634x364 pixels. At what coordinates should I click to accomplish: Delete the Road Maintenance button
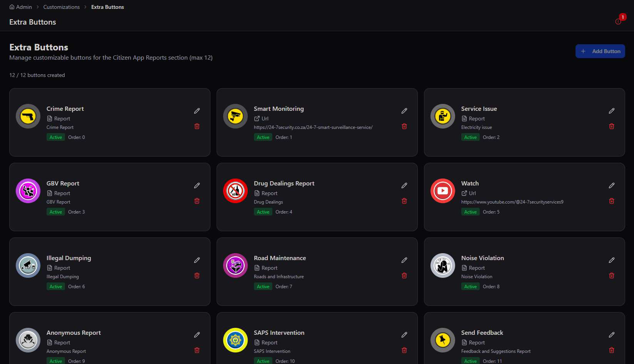pos(404,276)
